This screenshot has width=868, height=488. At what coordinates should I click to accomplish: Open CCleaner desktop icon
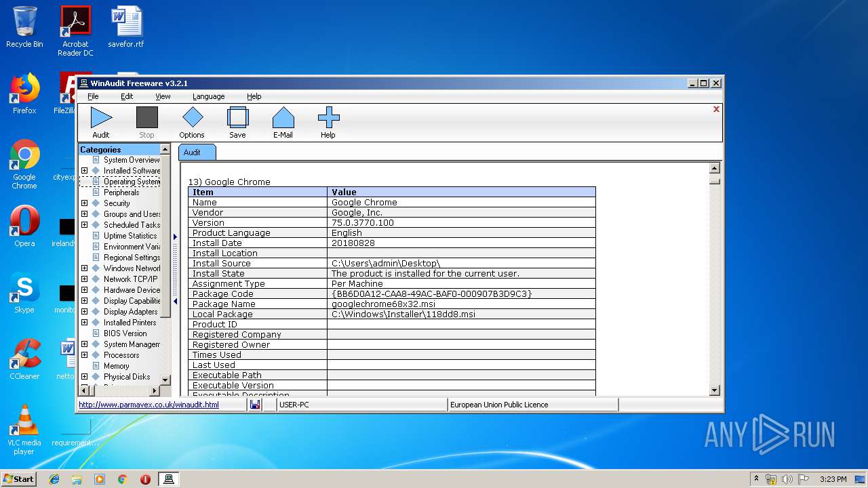[24, 359]
